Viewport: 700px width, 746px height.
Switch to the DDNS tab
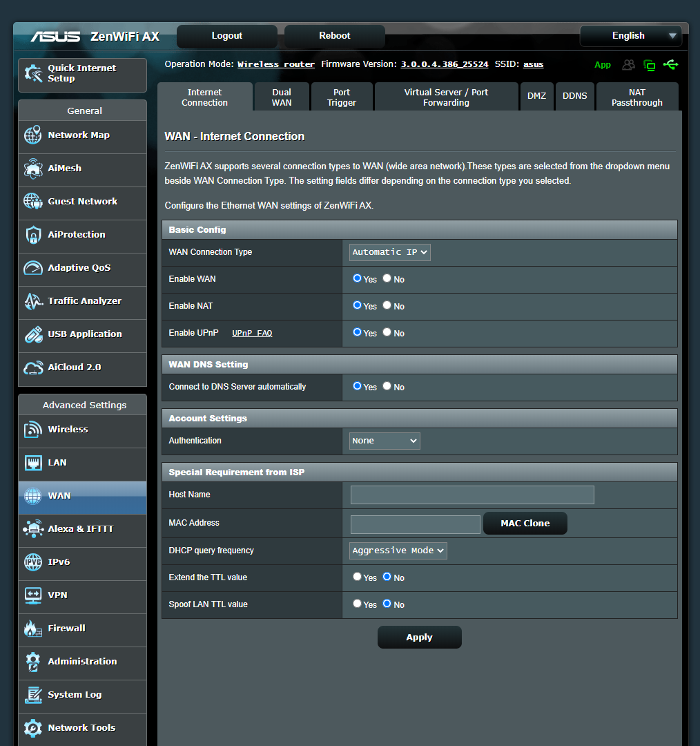575,96
